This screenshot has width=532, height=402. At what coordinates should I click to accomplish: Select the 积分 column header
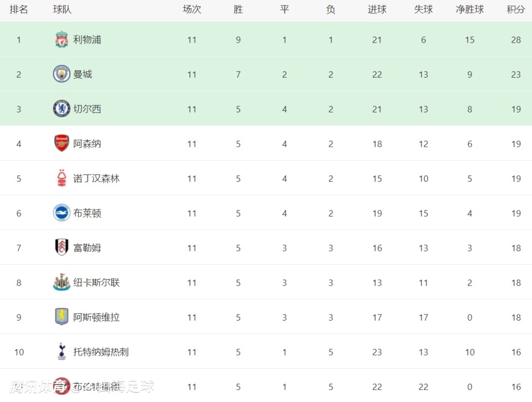tap(516, 9)
